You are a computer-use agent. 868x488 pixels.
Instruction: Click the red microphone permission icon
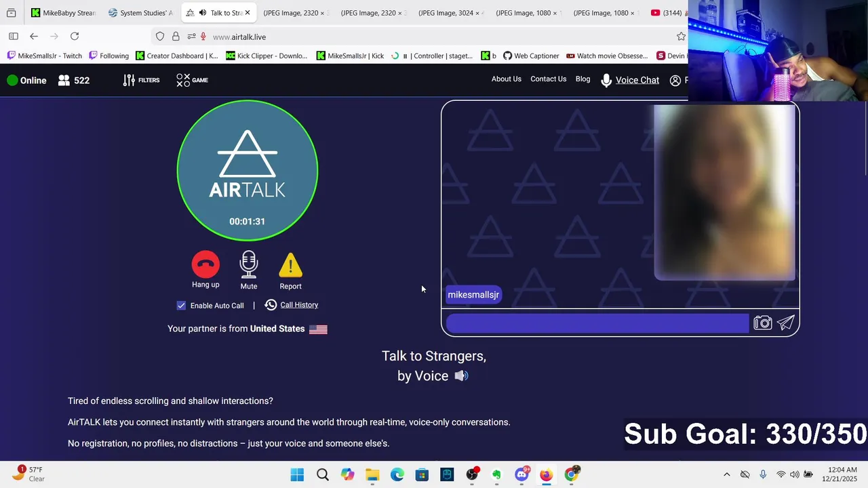point(203,37)
